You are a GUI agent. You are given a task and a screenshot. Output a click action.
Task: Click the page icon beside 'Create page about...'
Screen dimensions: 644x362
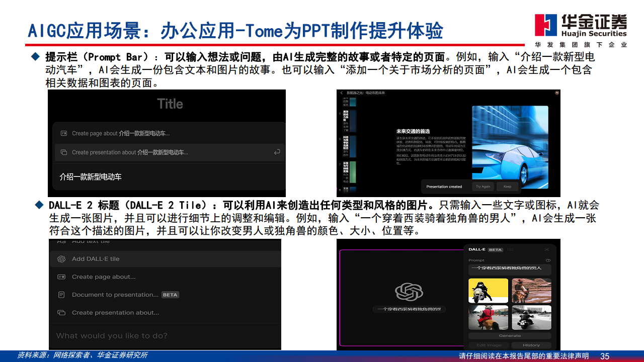click(61, 277)
